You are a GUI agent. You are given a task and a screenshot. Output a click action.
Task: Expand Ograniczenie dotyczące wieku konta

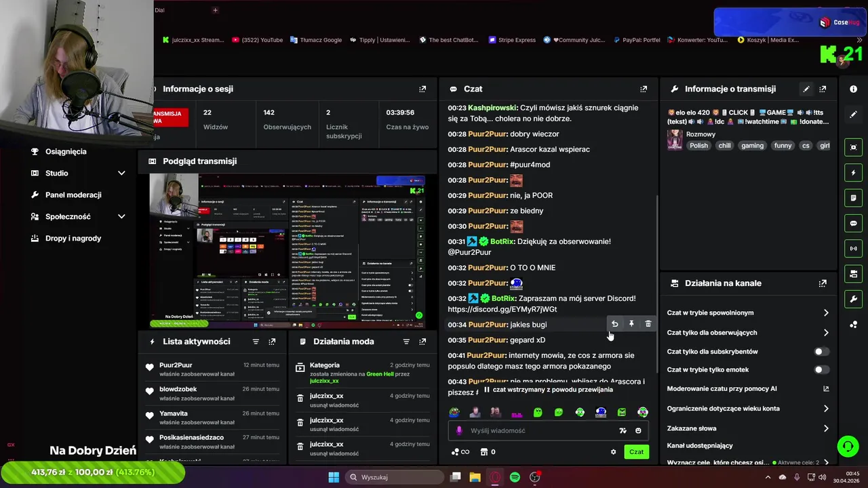point(826,409)
